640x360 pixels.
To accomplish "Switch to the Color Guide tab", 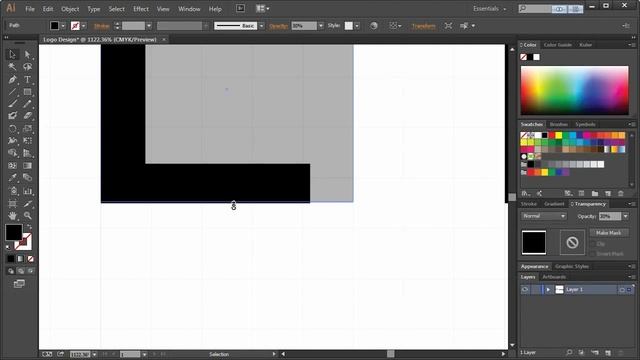I will (557, 45).
